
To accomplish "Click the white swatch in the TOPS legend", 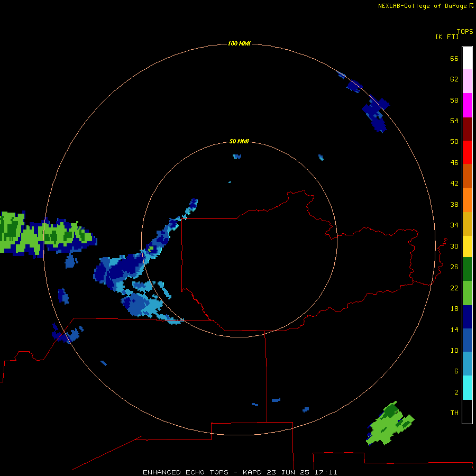I will pyautogui.click(x=467, y=58).
